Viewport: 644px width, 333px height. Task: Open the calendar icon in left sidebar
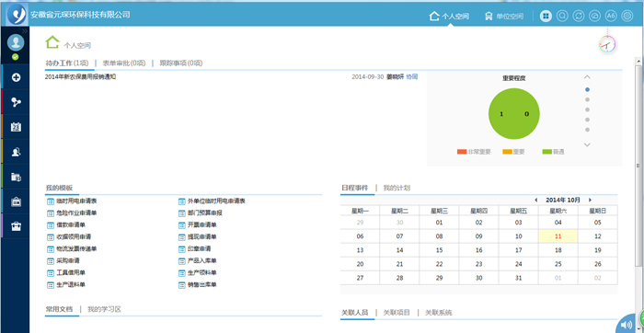(x=16, y=127)
